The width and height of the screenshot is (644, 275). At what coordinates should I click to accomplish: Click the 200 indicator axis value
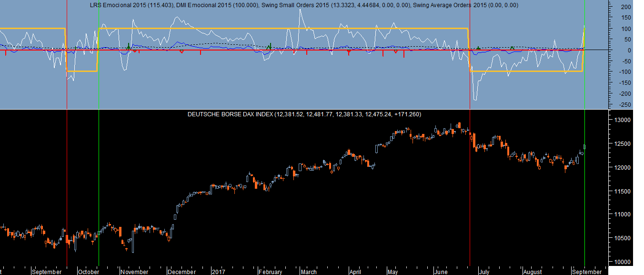coord(626,7)
